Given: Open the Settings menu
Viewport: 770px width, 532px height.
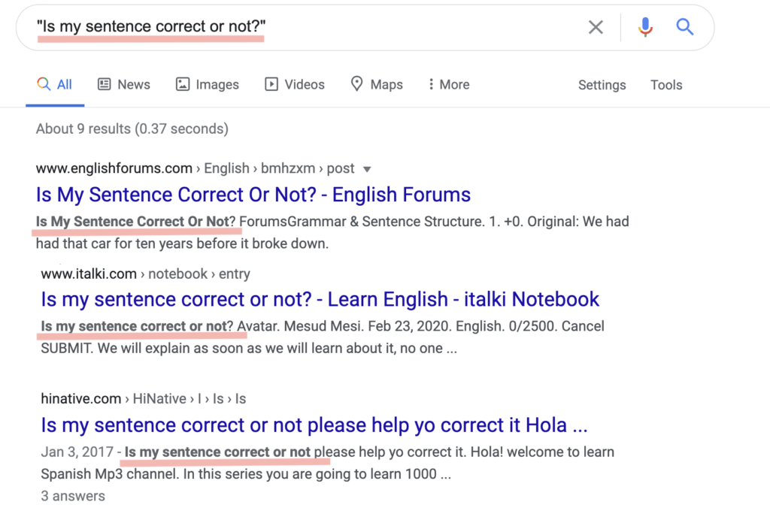Looking at the screenshot, I should tap(602, 85).
